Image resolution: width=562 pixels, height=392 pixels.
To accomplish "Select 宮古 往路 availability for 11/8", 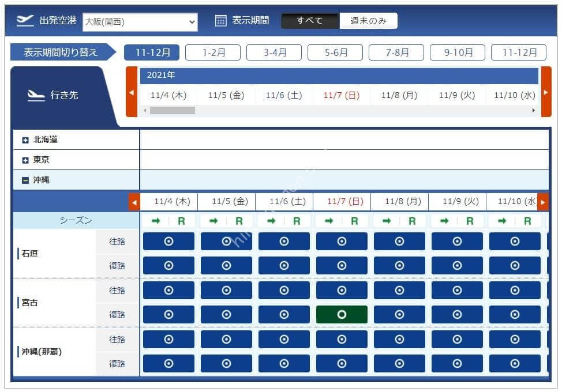I will tap(399, 290).
